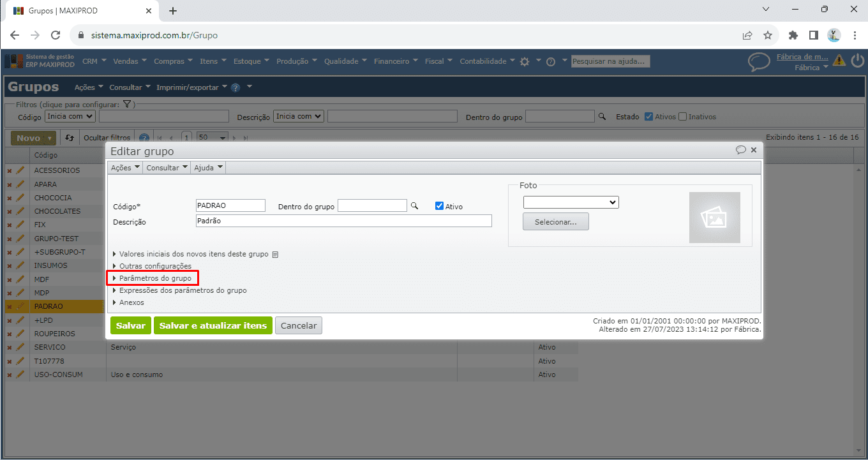Viewport: 868px width, 460px height.
Task: Click the Salvar button
Action: click(x=131, y=325)
